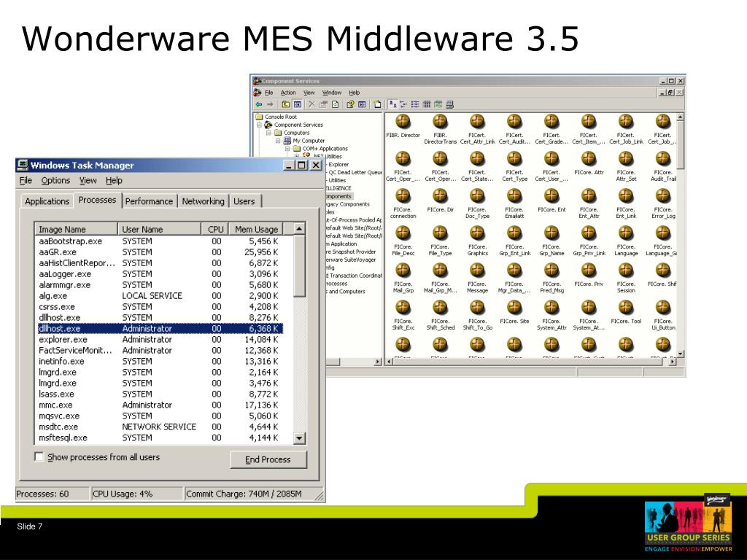
Task: Select the FICert. Cert_Attr_Link component
Action: tap(477, 129)
